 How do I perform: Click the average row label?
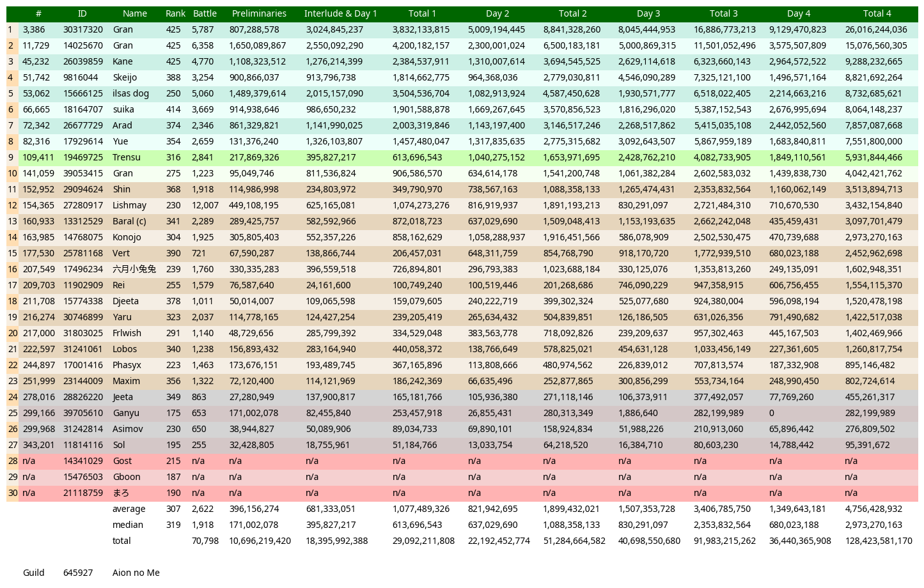click(x=129, y=509)
